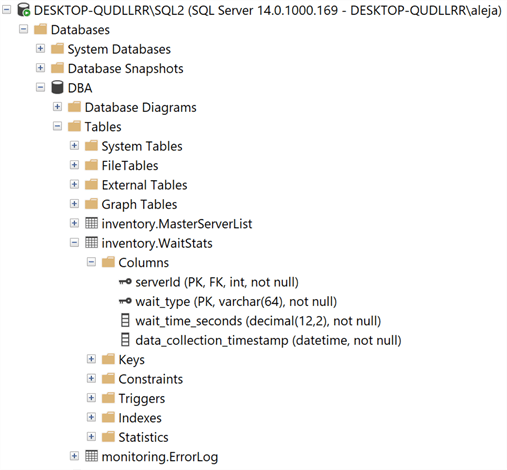Select the inventory.WaitStats label
Viewport: 507px width, 470px height.
[x=157, y=243]
